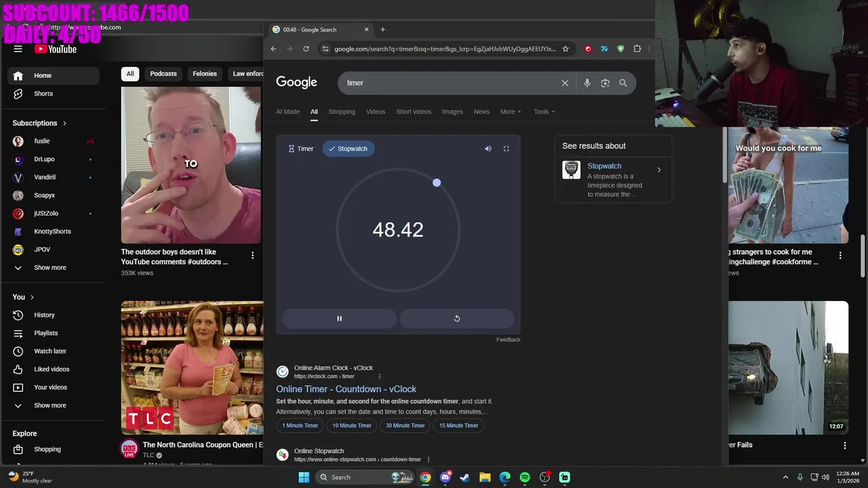The height and width of the screenshot is (488, 868).
Task: View site information icon in address bar
Action: point(325,49)
